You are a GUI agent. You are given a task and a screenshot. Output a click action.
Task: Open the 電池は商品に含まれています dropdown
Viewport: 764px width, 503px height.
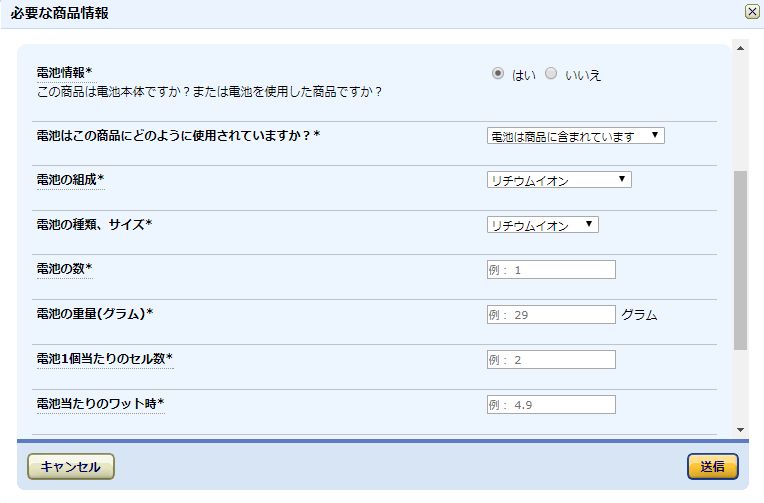coord(575,136)
